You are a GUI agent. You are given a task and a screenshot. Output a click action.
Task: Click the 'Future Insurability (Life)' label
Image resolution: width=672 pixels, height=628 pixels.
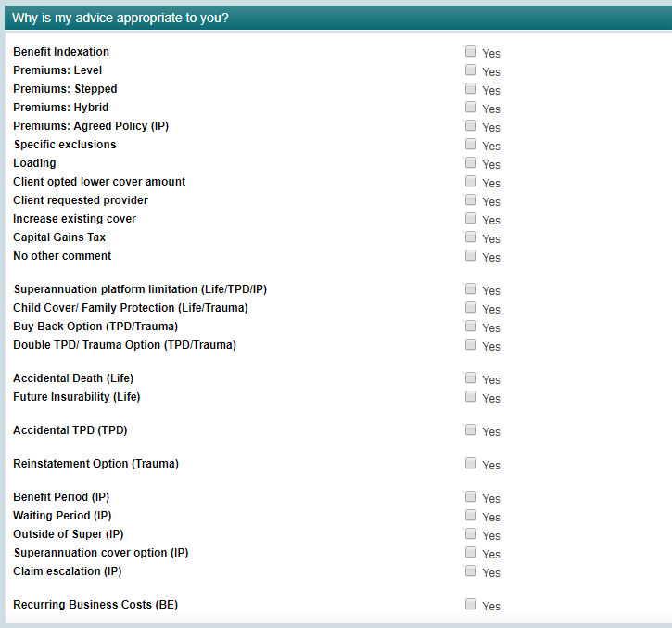[x=77, y=397]
